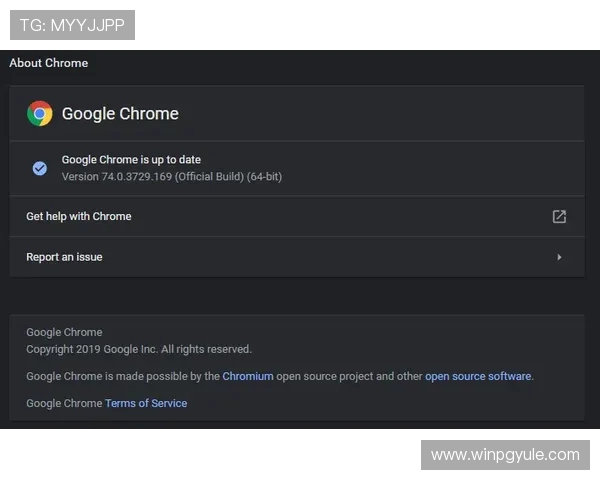Viewport: 600px width, 480px height.
Task: Click the external link icon for Chrome help
Action: pos(559,216)
